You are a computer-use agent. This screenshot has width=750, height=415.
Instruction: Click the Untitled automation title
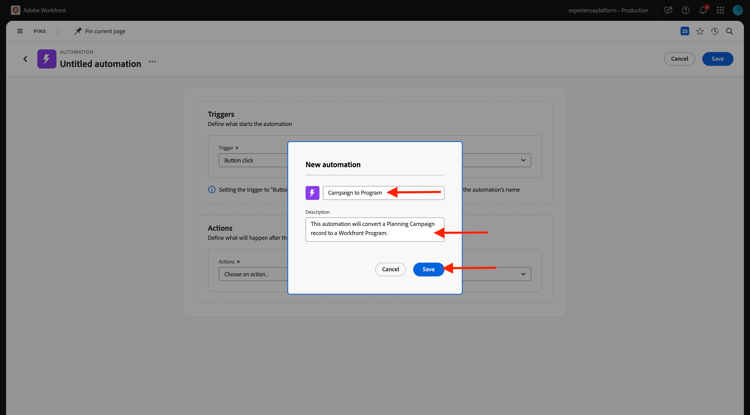pyautogui.click(x=100, y=64)
